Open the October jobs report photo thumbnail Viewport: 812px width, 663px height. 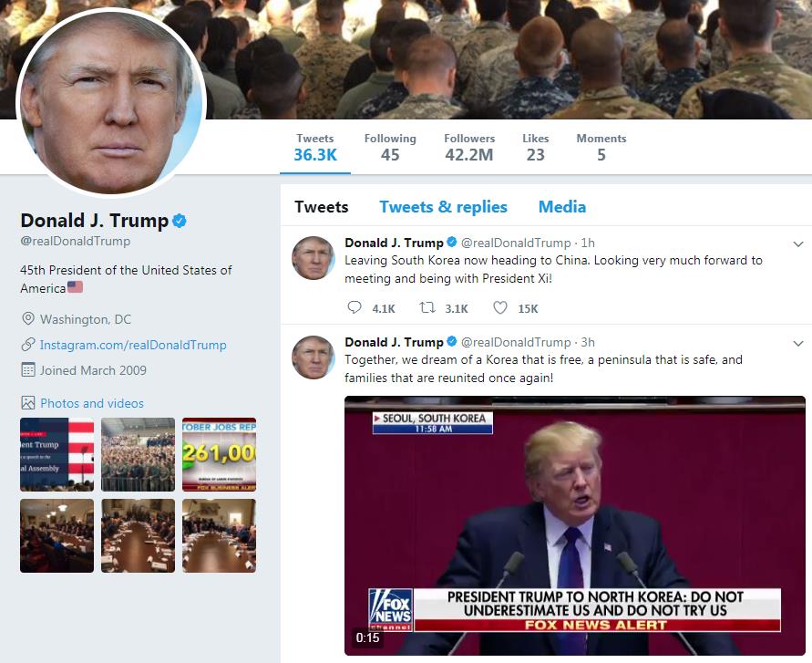219,454
